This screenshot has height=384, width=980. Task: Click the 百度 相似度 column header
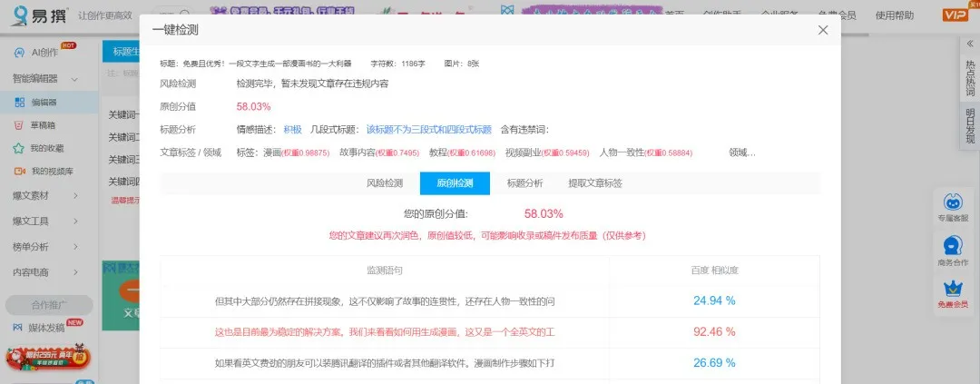tap(714, 271)
